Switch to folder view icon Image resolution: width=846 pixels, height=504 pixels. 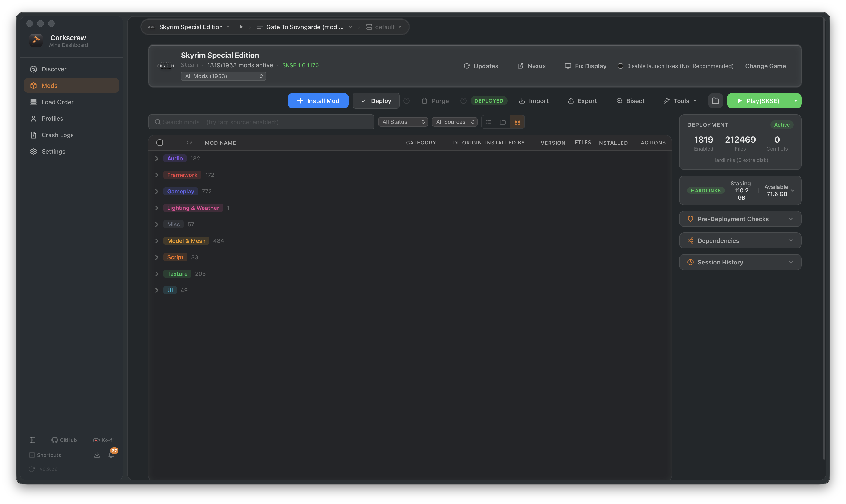point(503,122)
